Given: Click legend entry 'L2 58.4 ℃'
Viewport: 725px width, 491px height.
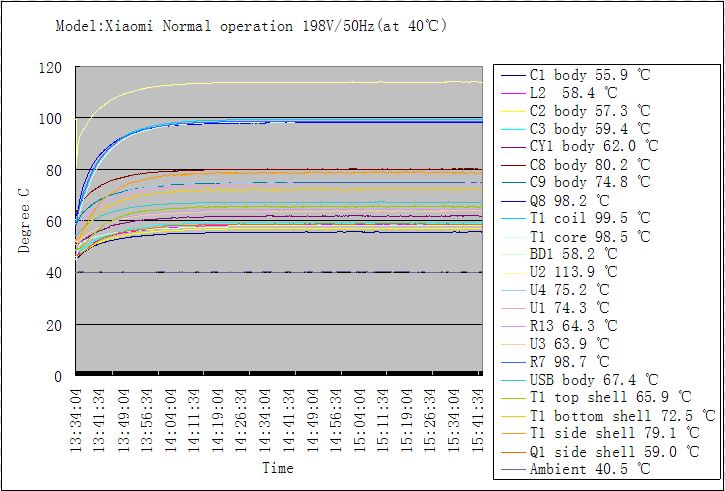Looking at the screenshot, I should click(x=559, y=93).
